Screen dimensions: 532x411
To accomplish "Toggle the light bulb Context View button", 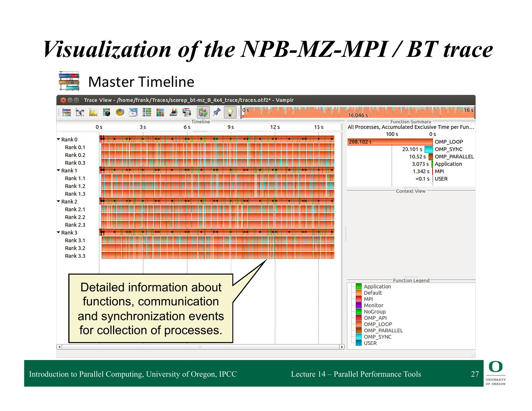I will [230, 112].
